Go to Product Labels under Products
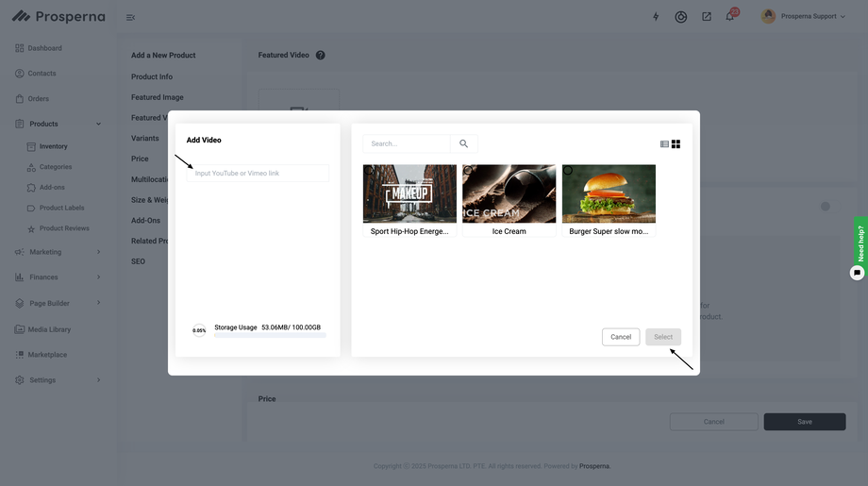Viewport: 868px width, 486px height. click(x=56, y=209)
